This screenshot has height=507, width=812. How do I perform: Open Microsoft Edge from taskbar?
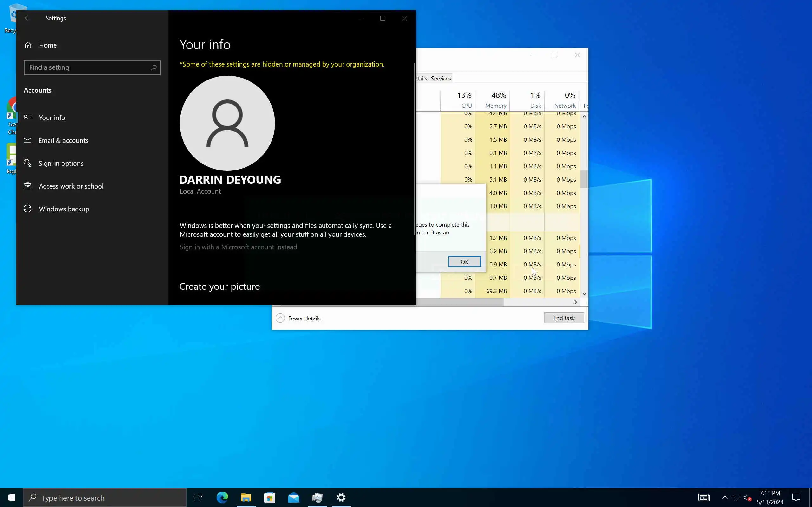click(x=222, y=497)
